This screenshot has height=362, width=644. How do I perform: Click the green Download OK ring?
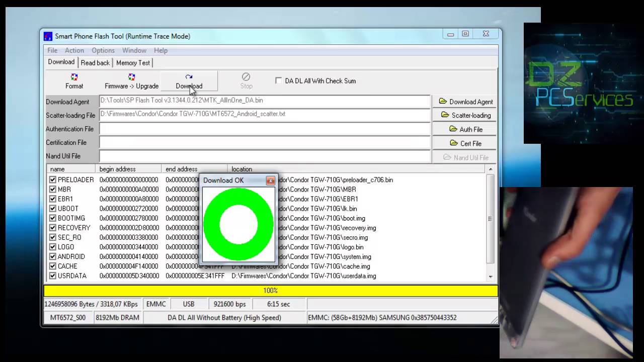pos(238,224)
